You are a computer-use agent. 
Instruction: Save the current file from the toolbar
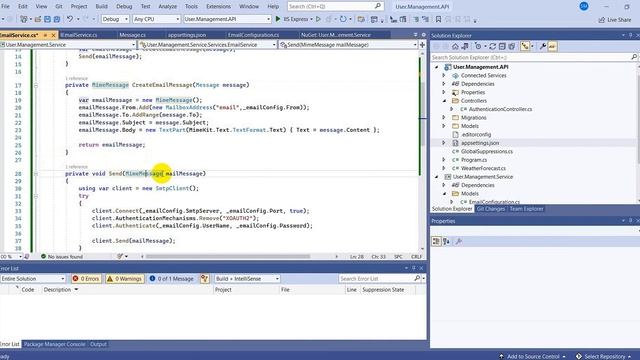click(x=47, y=19)
